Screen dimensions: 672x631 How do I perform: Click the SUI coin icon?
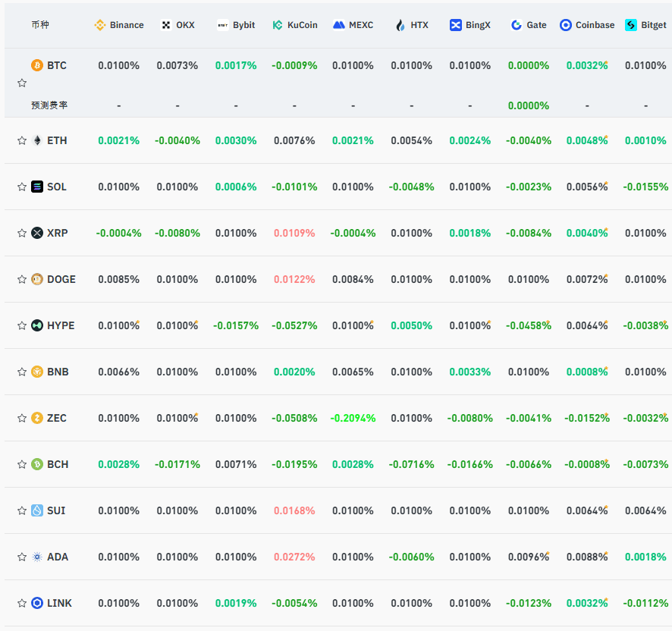pyautogui.click(x=37, y=511)
